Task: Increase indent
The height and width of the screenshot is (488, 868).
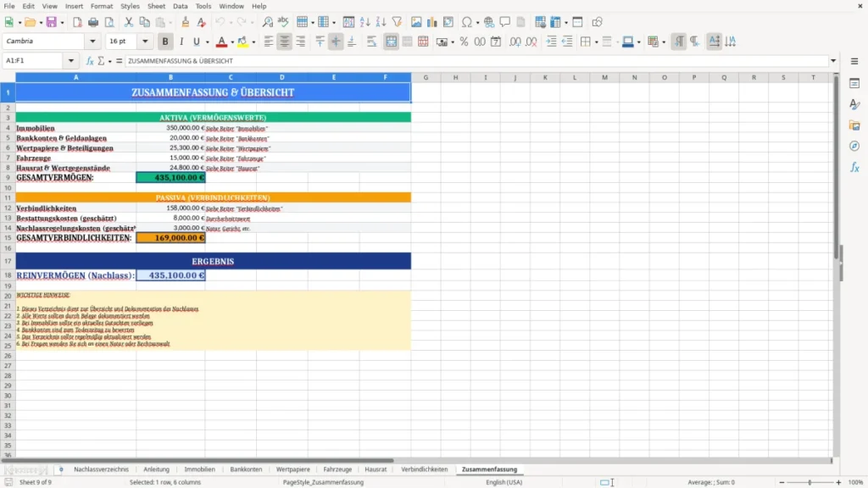Action: pos(551,42)
